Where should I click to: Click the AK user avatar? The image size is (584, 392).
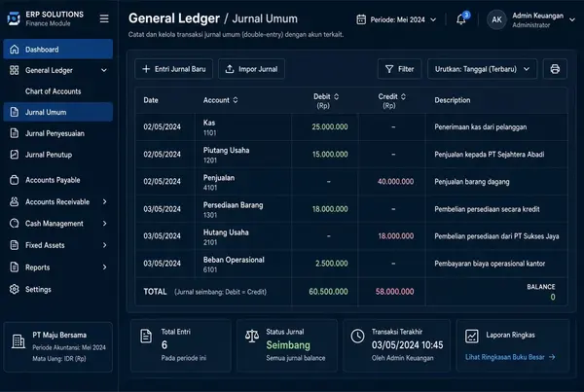pos(496,19)
